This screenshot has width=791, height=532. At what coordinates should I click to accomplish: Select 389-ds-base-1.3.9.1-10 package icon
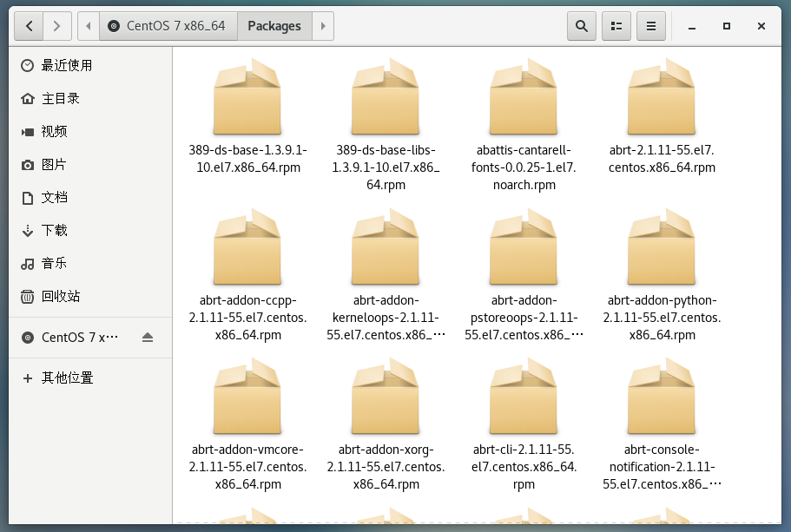pyautogui.click(x=247, y=96)
